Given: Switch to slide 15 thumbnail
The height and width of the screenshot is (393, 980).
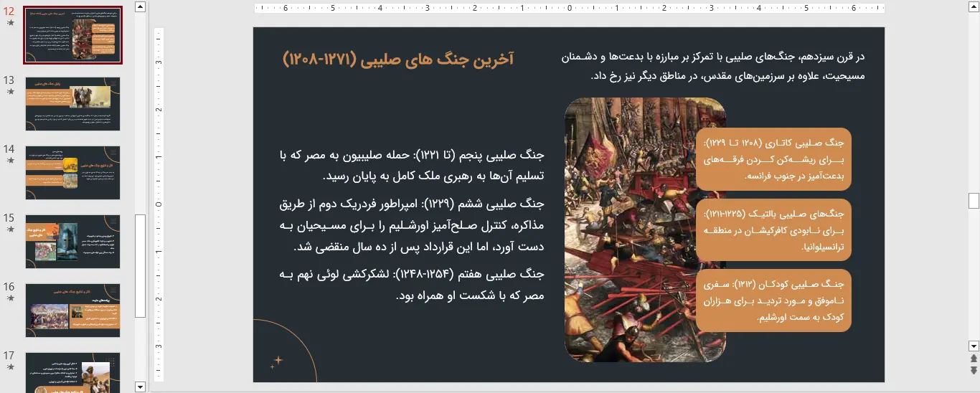Looking at the screenshot, I should tap(72, 242).
